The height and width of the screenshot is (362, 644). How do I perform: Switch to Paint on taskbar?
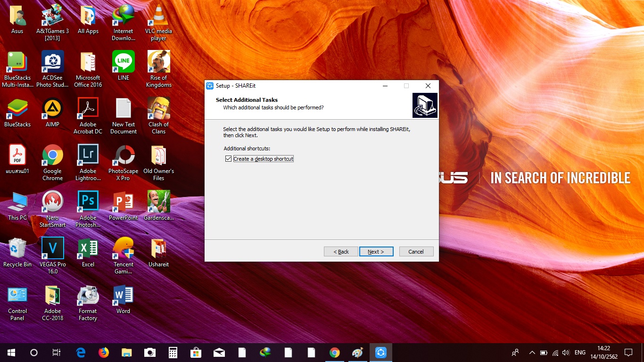(358, 353)
